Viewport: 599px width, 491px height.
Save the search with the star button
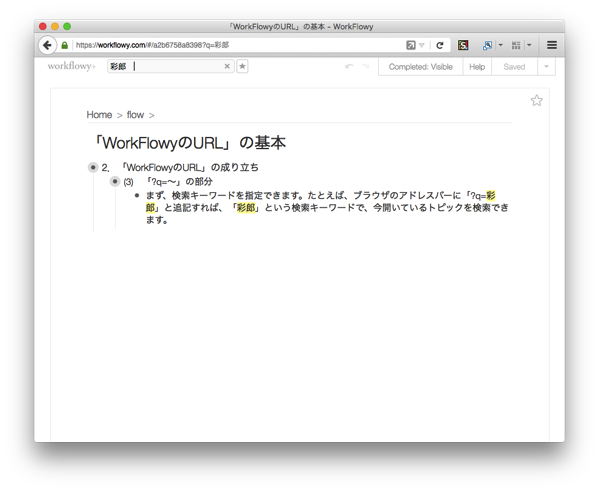[242, 66]
